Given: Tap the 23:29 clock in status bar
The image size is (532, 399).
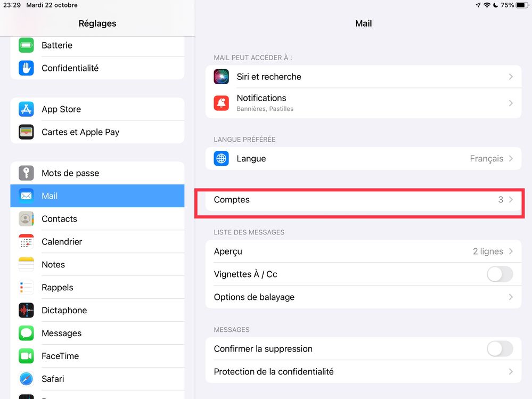Looking at the screenshot, I should tap(12, 5).
